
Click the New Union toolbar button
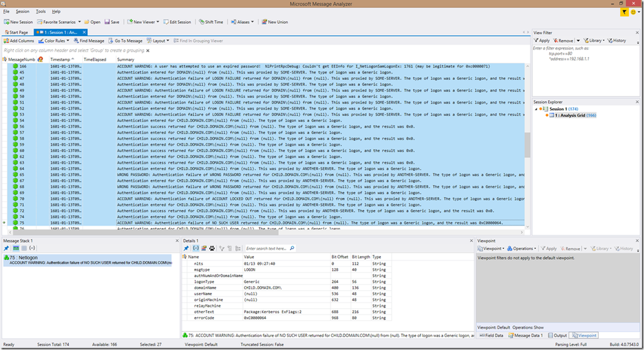coord(275,22)
